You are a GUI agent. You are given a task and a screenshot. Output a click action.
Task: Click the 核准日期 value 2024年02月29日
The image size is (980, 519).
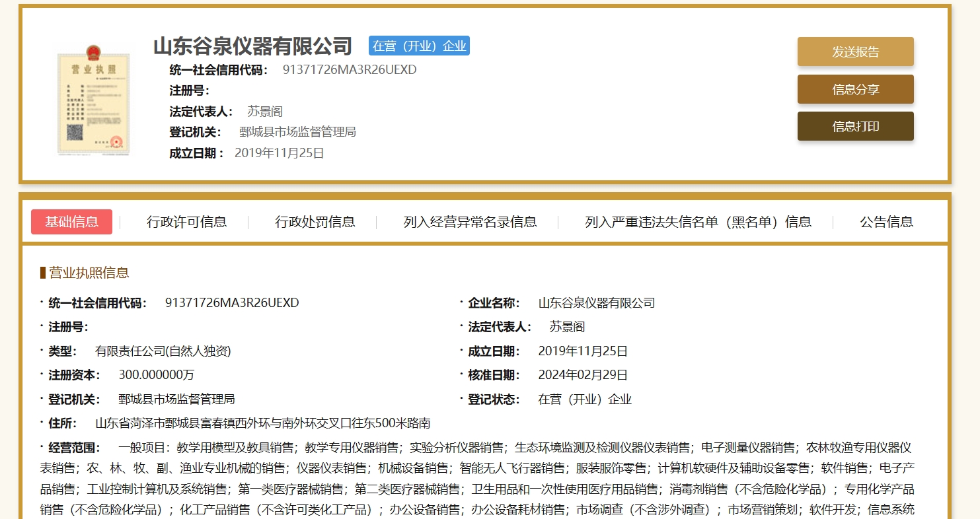coord(583,375)
